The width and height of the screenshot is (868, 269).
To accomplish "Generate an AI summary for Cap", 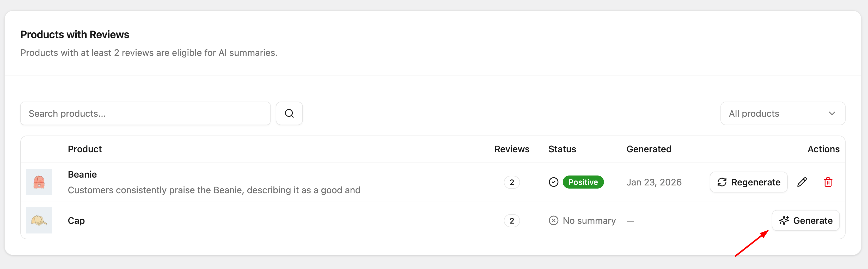I will tap(805, 221).
